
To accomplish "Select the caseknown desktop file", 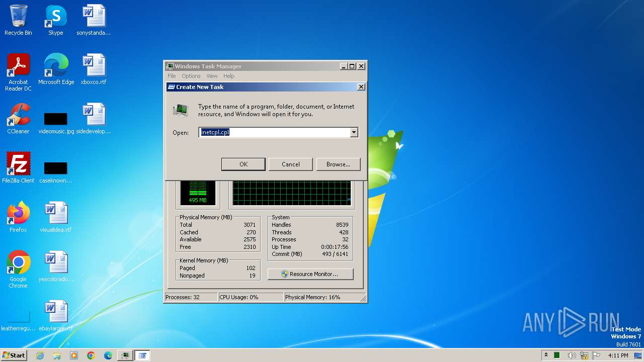I will click(x=56, y=173).
